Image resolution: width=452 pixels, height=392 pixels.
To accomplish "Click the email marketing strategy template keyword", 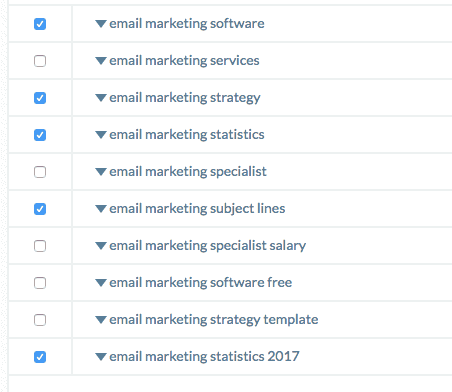I will pos(214,320).
